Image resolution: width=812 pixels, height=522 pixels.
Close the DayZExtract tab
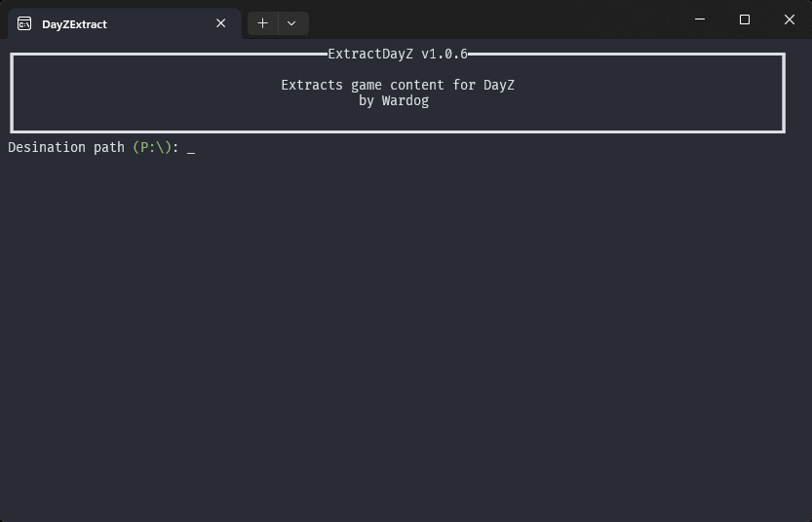[x=220, y=23]
